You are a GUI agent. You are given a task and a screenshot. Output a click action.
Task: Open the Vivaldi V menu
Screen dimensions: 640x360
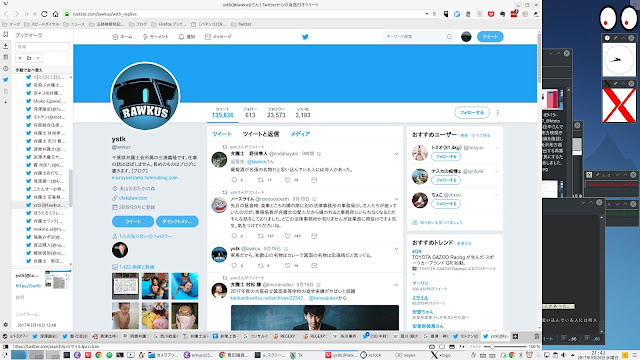(x=5, y=4)
